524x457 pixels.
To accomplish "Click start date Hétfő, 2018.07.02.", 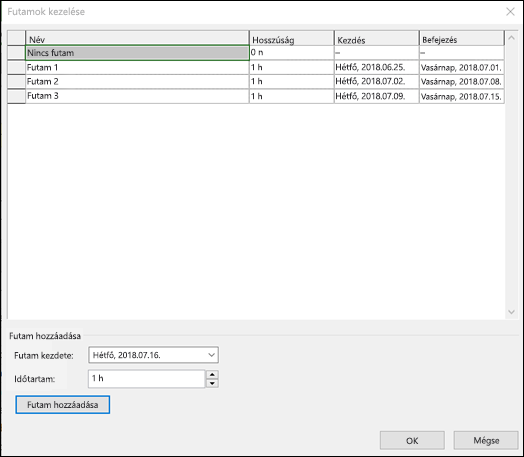I will pos(377,82).
